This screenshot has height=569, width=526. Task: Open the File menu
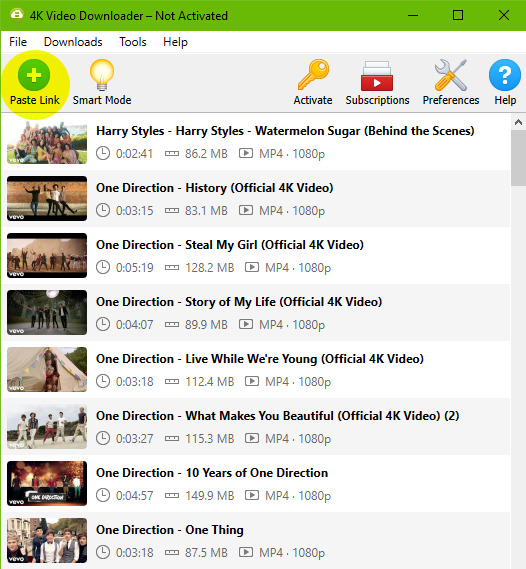click(x=18, y=42)
